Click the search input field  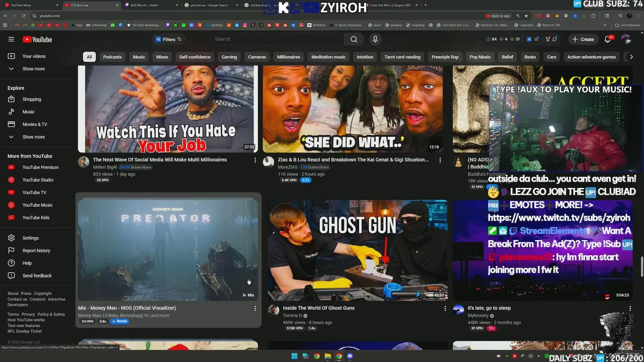click(x=277, y=39)
